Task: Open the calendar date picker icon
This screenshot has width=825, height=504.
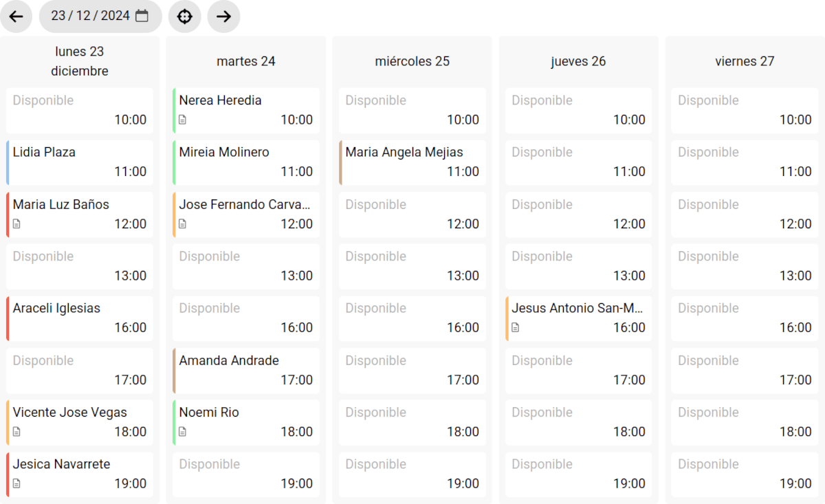Action: pos(142,16)
